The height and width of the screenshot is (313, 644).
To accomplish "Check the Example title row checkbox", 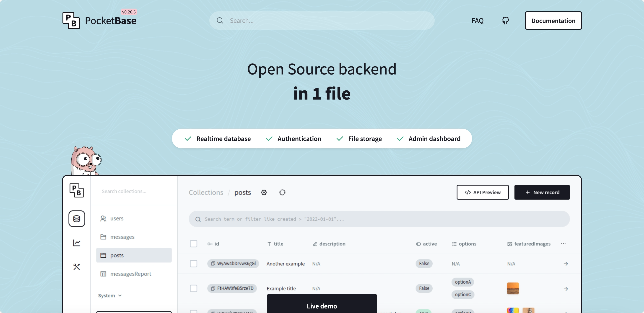I will [194, 289].
